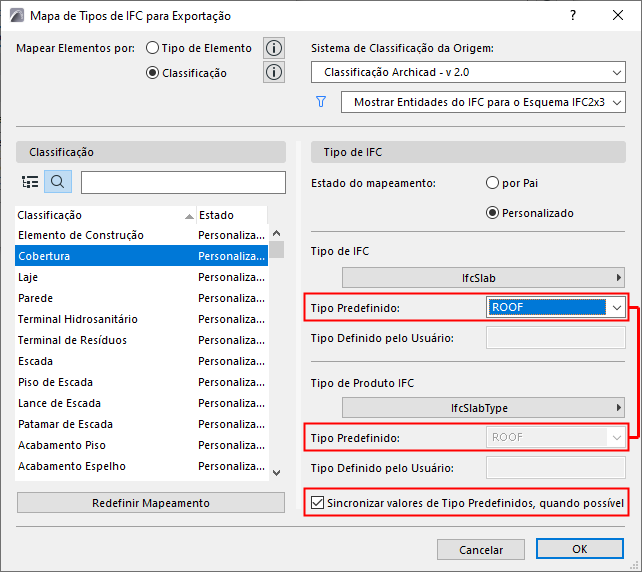642x572 pixels.
Task: Click the classification list scroll down arrow
Action: click(x=277, y=473)
